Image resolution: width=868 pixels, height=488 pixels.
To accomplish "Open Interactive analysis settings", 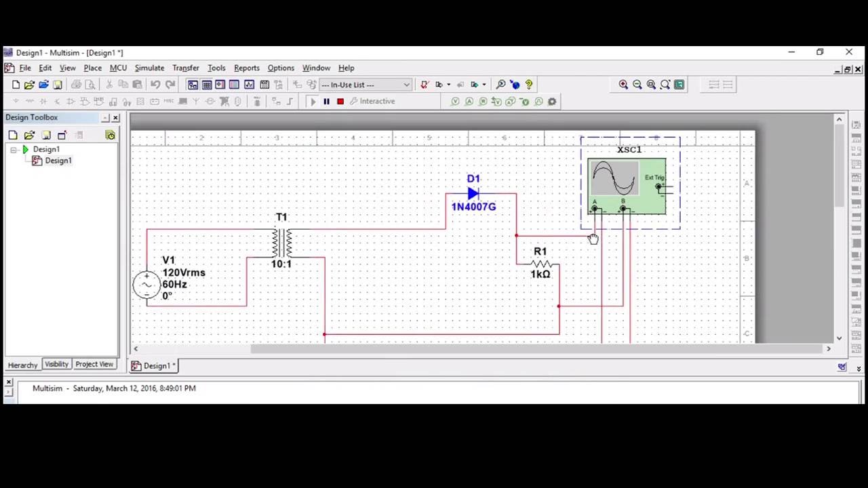I will tap(372, 102).
